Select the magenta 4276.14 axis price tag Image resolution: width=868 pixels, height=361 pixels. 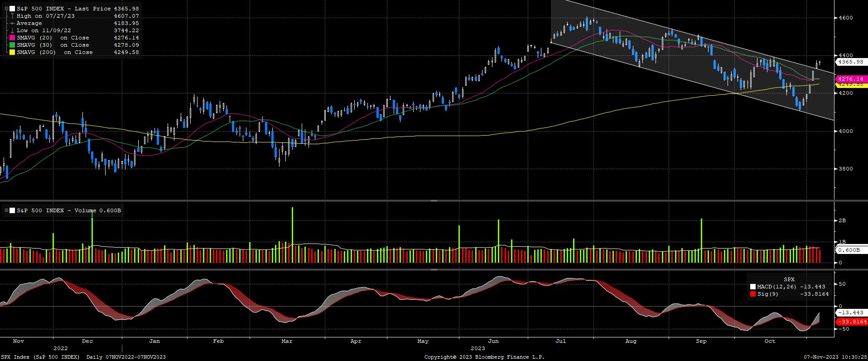point(850,78)
